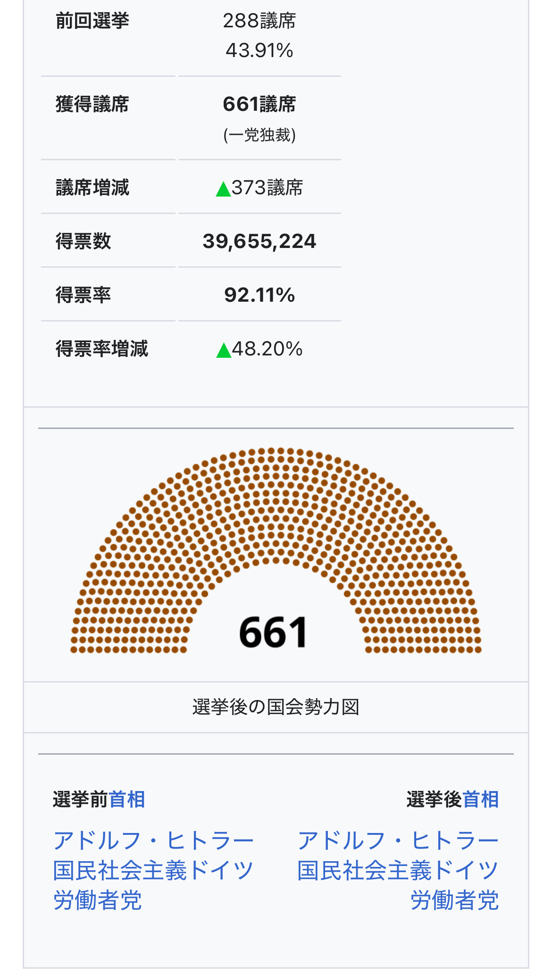Image resolution: width=552 pixels, height=980 pixels.
Task: Open アドルフ・ヒトラー link under 選挙前首相
Action: pos(153,840)
